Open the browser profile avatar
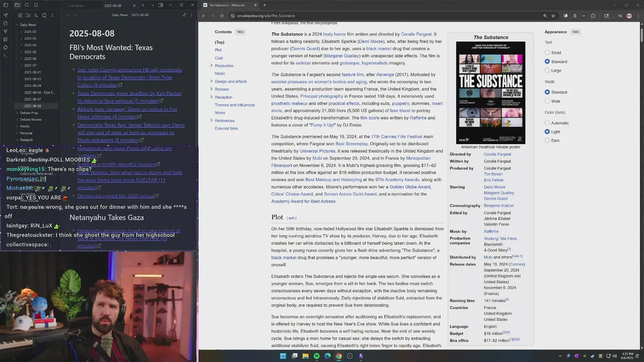This screenshot has height=362, width=644. 629,16
